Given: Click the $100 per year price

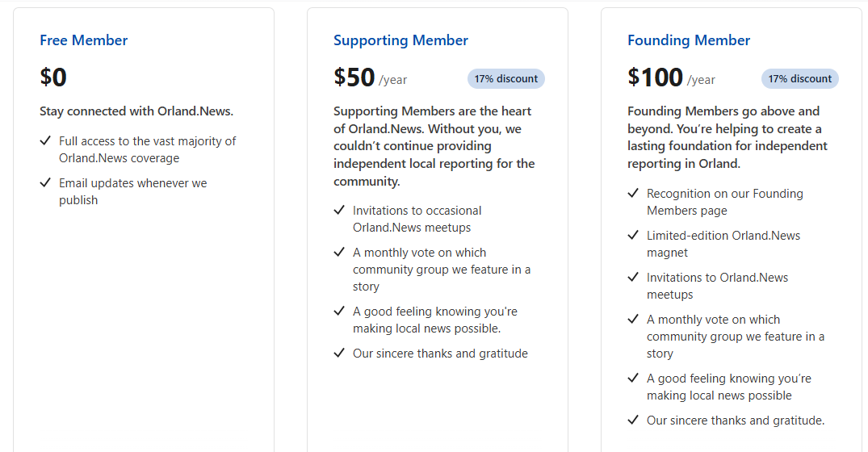Looking at the screenshot, I should coord(656,77).
